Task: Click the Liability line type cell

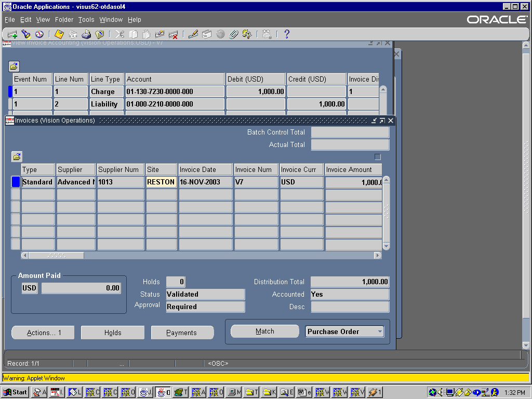Action: 106,104
